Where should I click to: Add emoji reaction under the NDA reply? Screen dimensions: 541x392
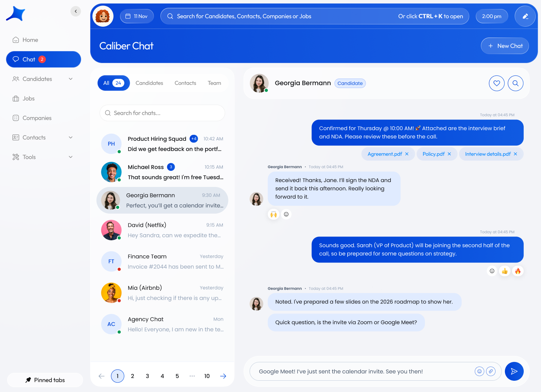point(286,214)
